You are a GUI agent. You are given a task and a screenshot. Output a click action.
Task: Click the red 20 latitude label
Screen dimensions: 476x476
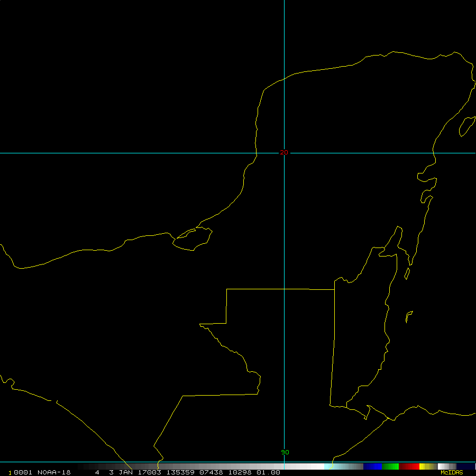[284, 152]
